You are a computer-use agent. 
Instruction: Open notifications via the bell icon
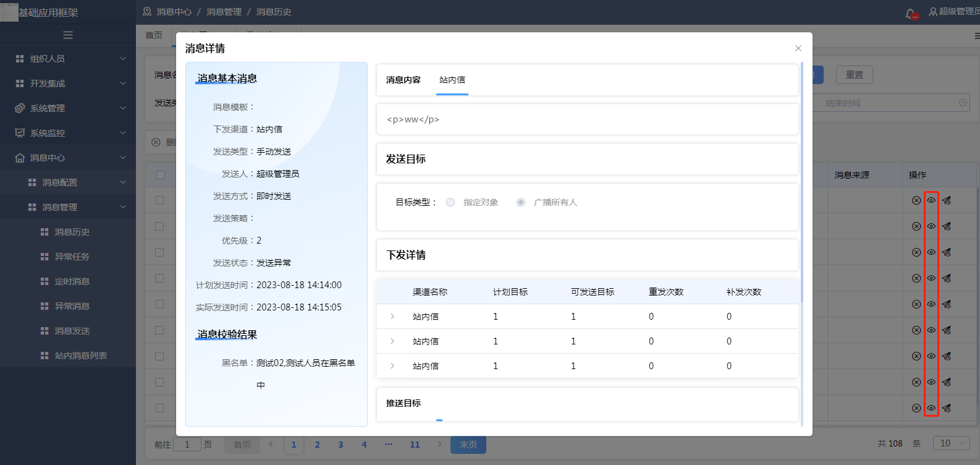pyautogui.click(x=910, y=13)
